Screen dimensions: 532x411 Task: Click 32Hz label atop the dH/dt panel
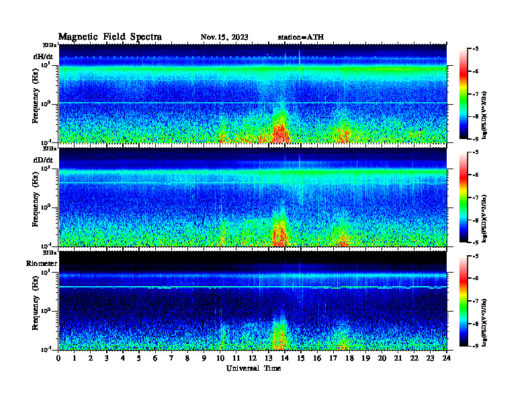point(50,45)
